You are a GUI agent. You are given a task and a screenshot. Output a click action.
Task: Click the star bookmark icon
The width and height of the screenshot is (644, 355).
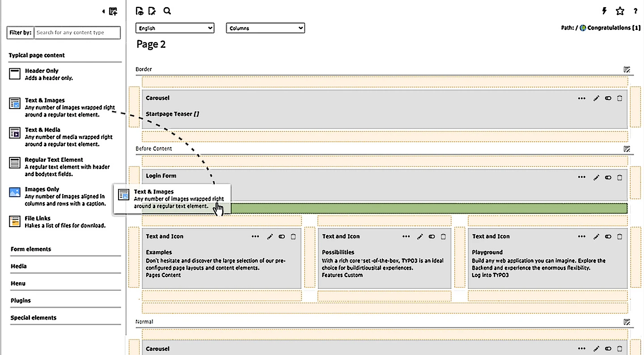coord(620,11)
